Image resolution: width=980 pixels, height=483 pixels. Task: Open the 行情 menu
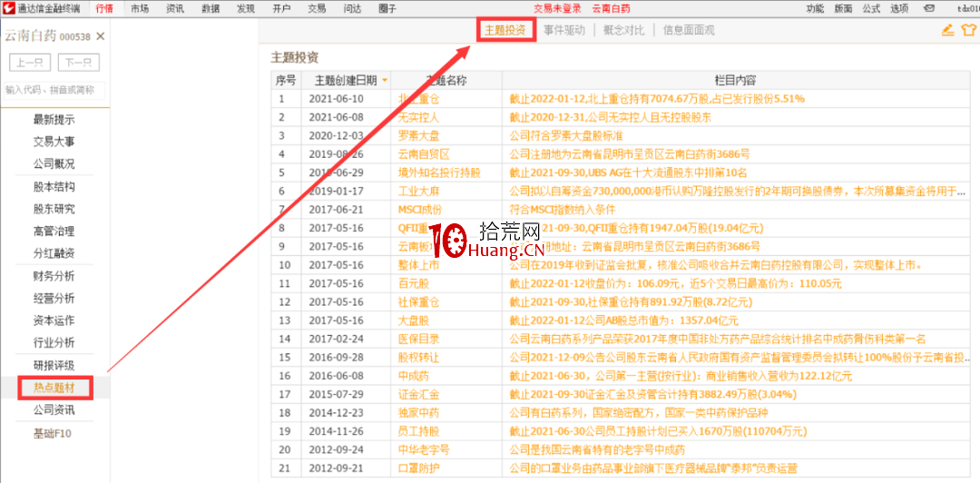click(105, 9)
